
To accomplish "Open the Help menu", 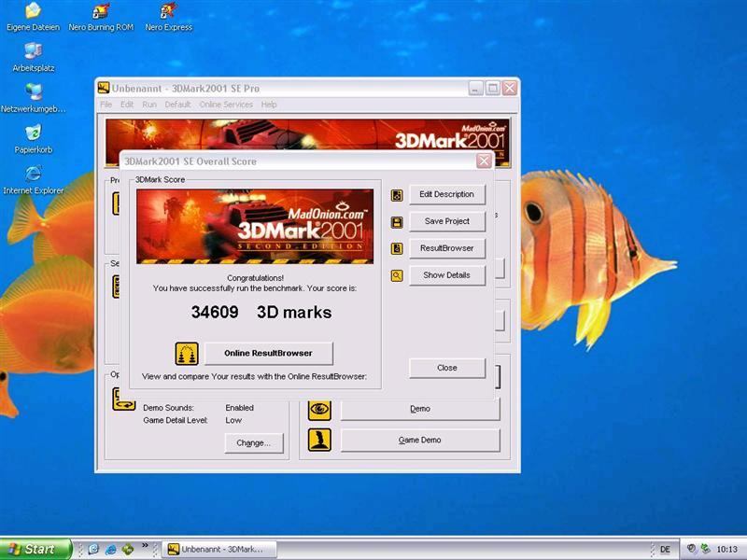I will coord(269,105).
